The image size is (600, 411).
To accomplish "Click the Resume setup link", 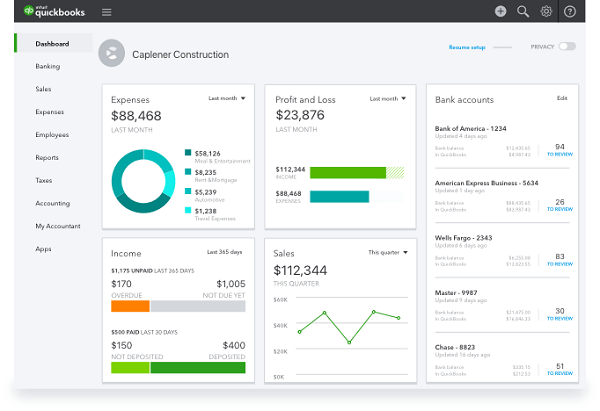I will [467, 47].
